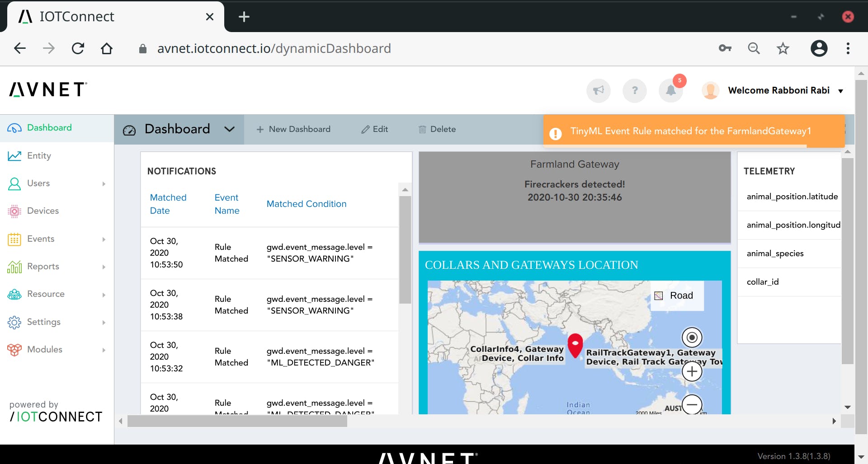Screen dimensions: 868x464
Task: Click the address bar URL
Action: (x=274, y=48)
